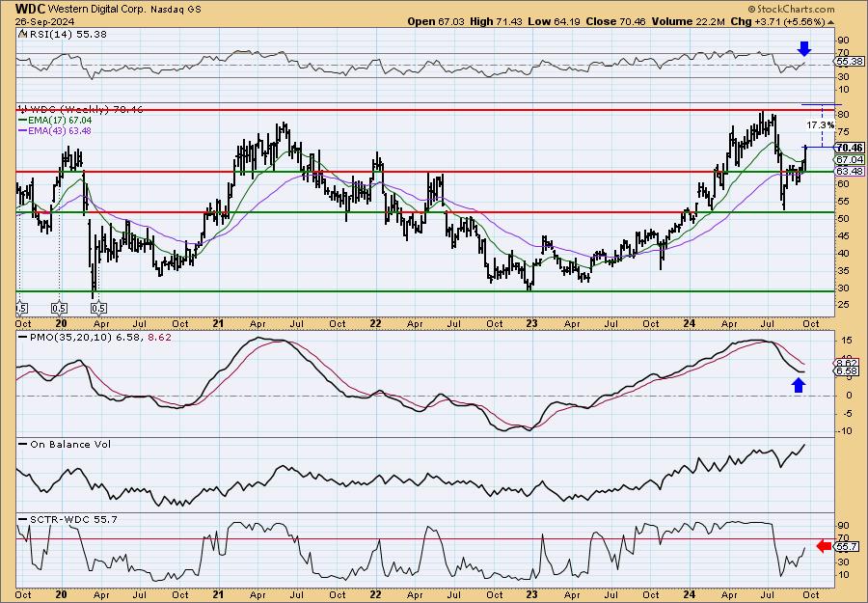Click the 55.7 SCTR value tag
The image size is (868, 603).
point(848,546)
